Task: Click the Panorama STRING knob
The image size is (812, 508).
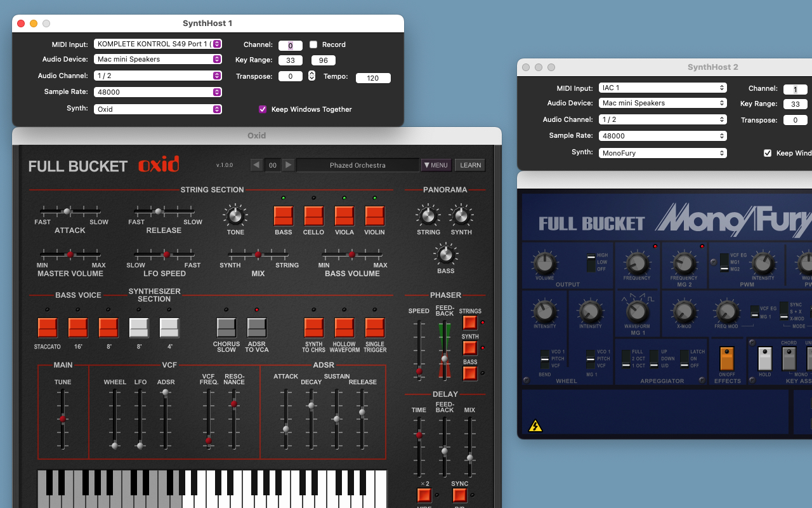Action: [428, 216]
